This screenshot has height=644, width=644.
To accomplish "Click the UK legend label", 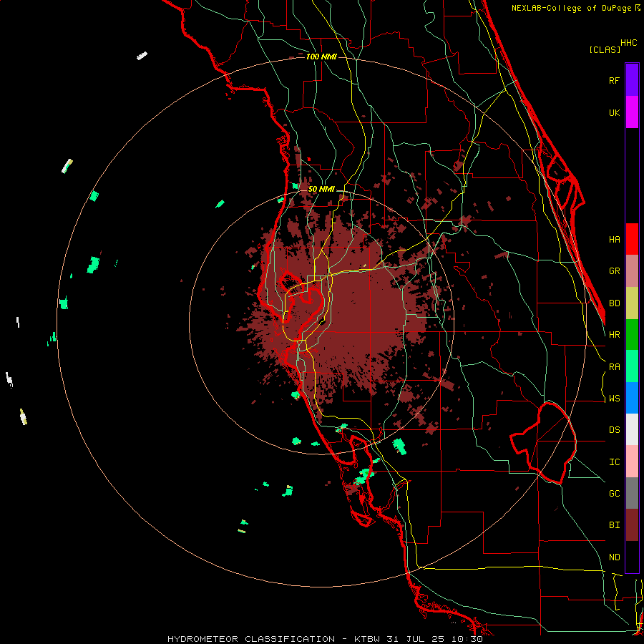I will coord(614,112).
